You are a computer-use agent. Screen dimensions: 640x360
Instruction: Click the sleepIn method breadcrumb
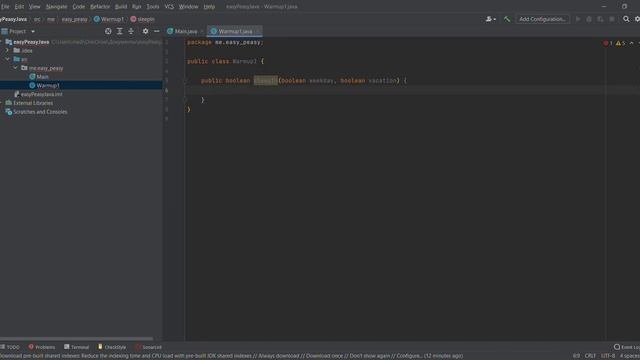point(142,19)
